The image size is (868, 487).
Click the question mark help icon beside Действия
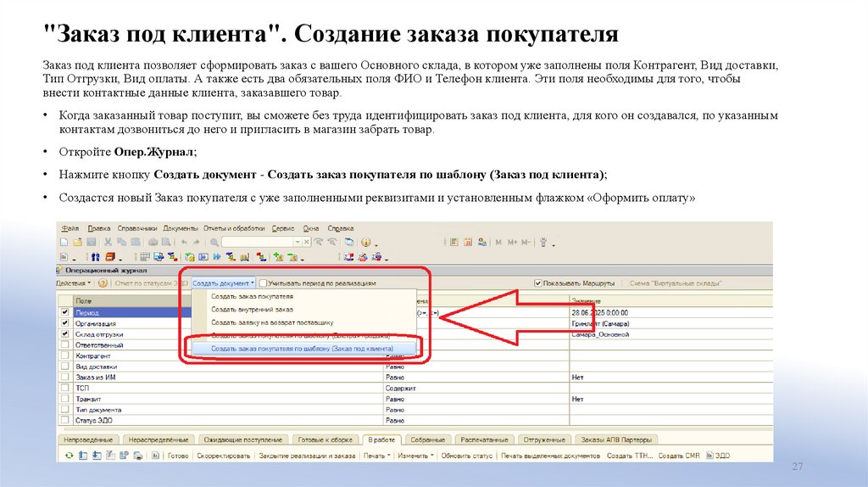(x=103, y=283)
